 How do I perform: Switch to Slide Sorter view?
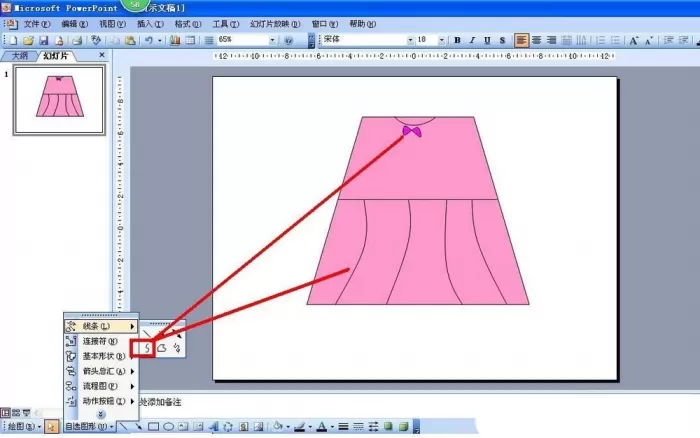pos(16,413)
